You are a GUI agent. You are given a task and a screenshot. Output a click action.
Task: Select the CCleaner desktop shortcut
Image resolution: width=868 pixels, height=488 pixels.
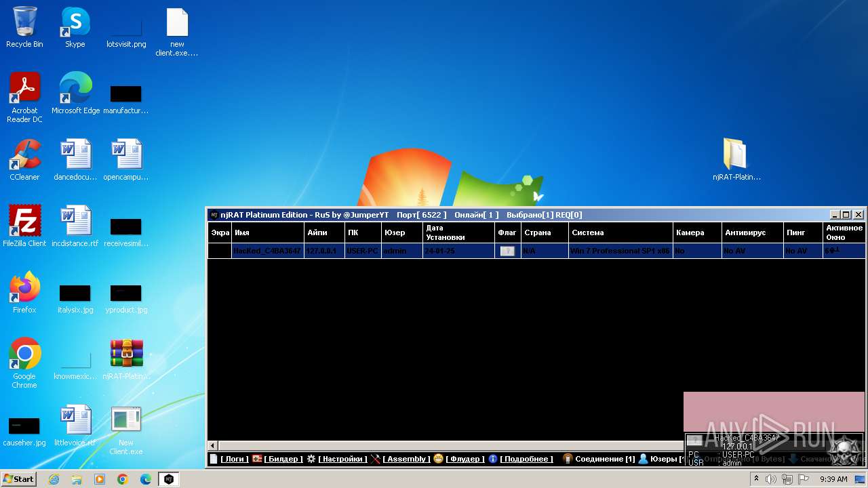point(24,160)
